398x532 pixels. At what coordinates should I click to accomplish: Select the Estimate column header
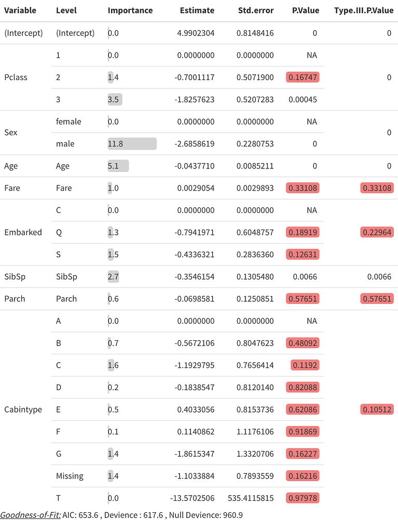(x=197, y=10)
